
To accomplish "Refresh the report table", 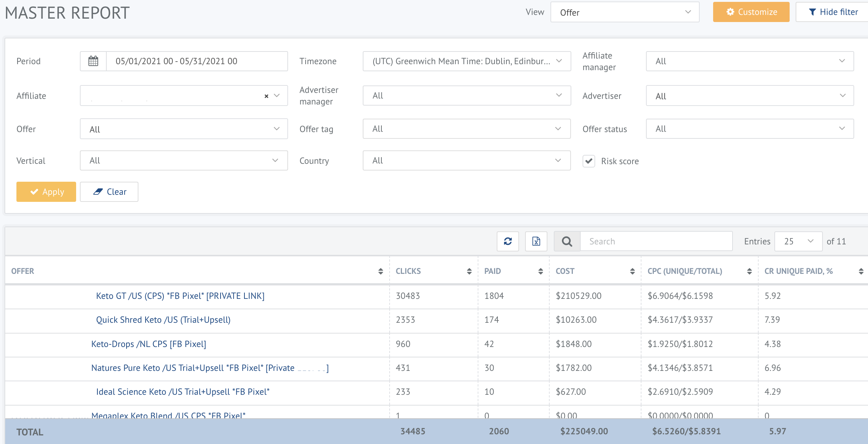I will 508,241.
